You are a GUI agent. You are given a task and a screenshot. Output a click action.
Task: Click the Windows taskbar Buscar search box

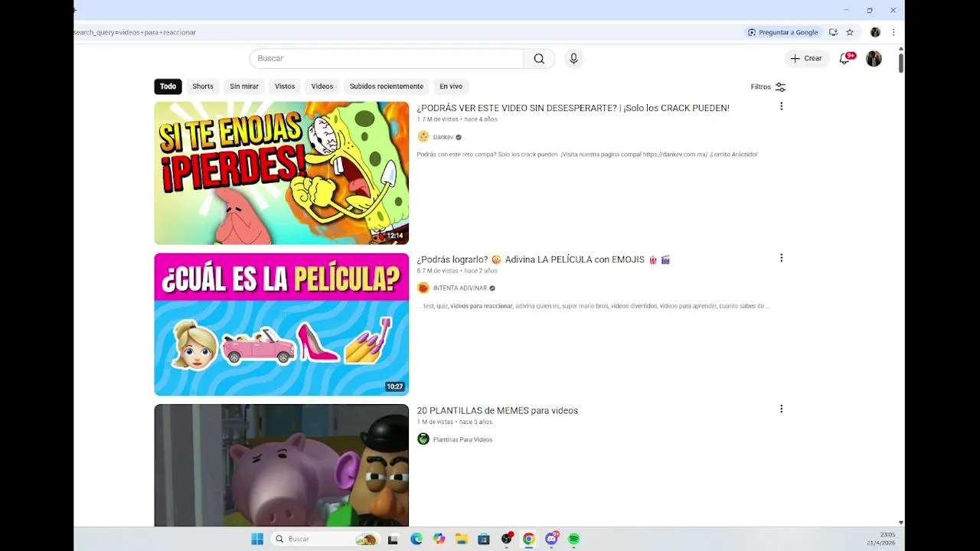[x=327, y=539]
